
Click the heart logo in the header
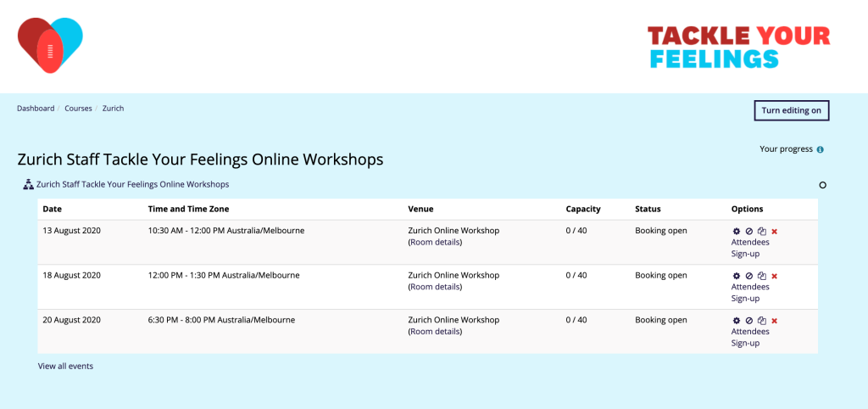(x=50, y=45)
